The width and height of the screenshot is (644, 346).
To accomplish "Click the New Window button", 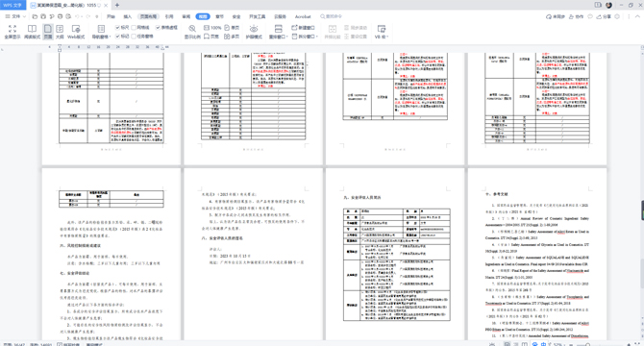I will click(x=303, y=28).
